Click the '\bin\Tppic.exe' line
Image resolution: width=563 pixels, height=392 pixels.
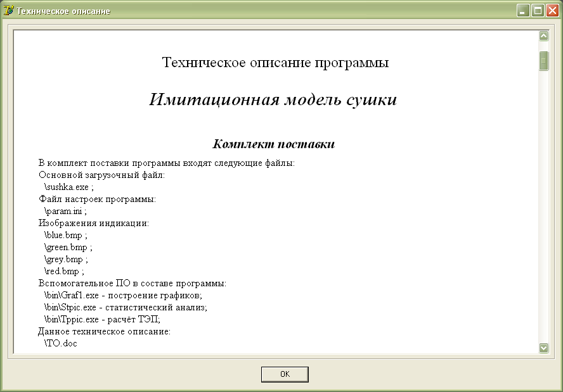[102, 320]
